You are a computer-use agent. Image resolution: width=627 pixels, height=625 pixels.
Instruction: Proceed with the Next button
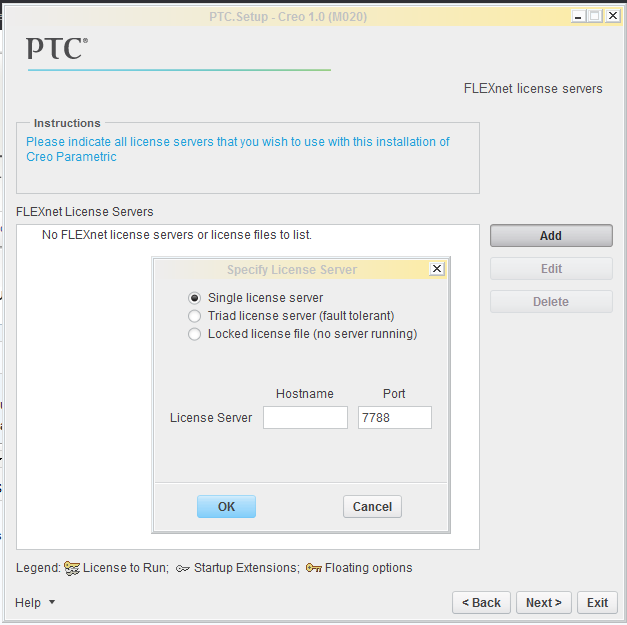click(x=544, y=603)
